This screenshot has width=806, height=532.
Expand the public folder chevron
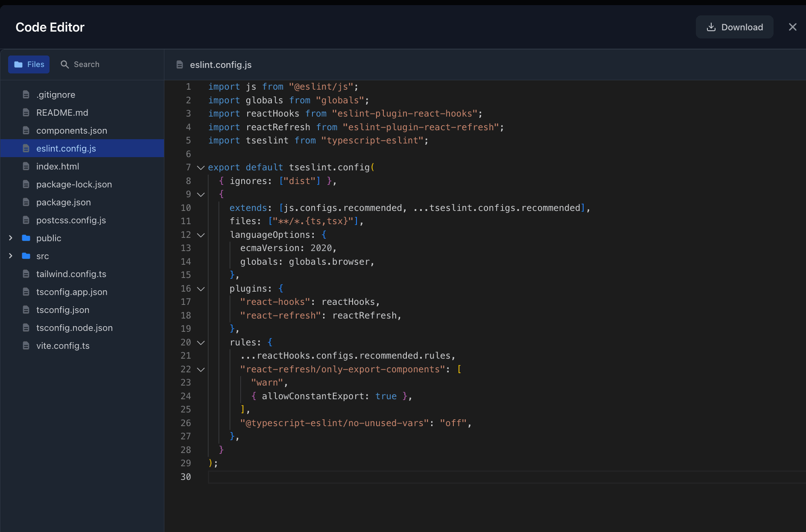11,238
